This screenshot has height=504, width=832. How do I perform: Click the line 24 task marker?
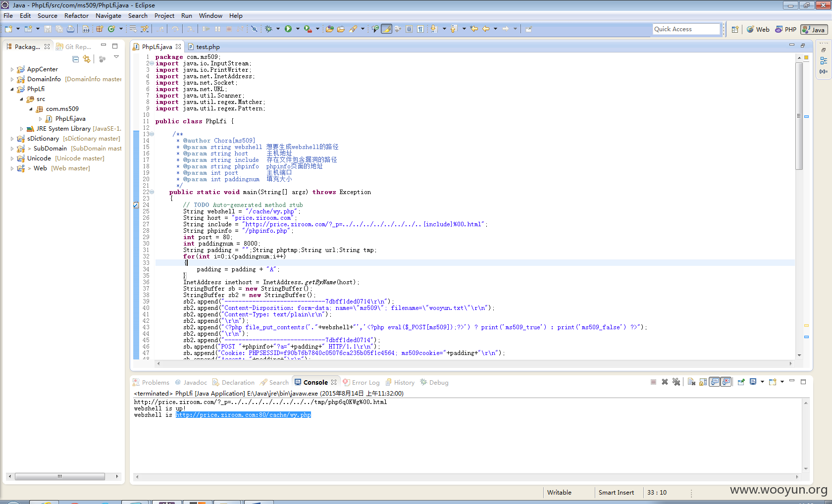(136, 205)
